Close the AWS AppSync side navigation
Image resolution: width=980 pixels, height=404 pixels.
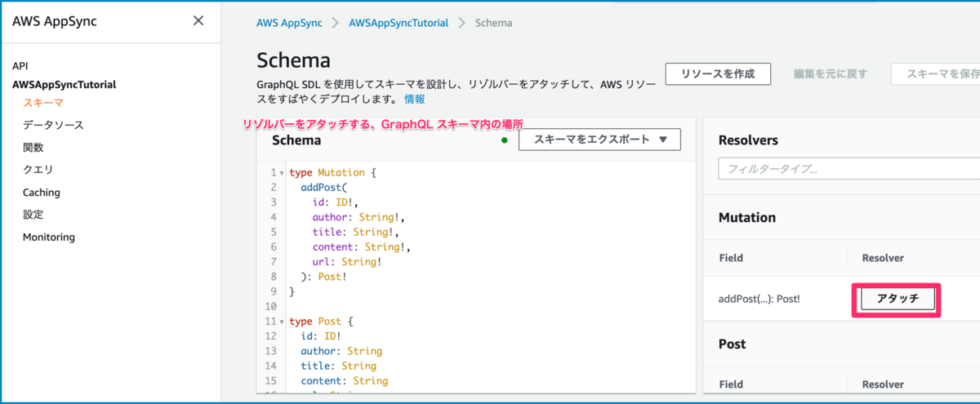(x=198, y=21)
